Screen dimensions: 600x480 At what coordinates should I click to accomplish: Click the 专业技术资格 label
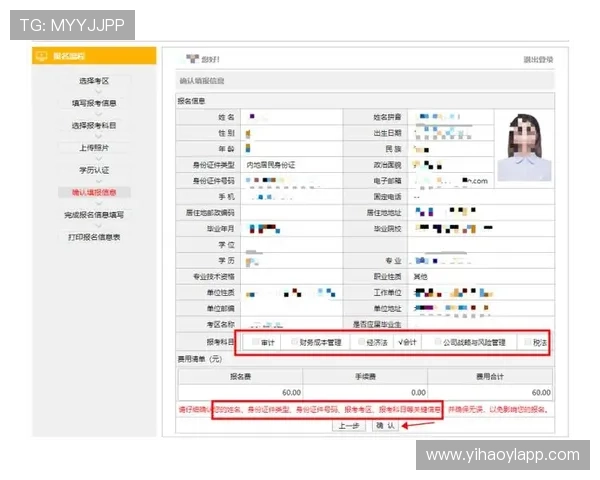coord(214,276)
